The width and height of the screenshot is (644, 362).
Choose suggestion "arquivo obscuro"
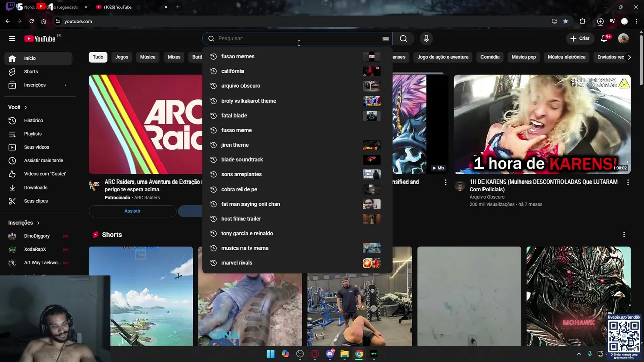297,86
